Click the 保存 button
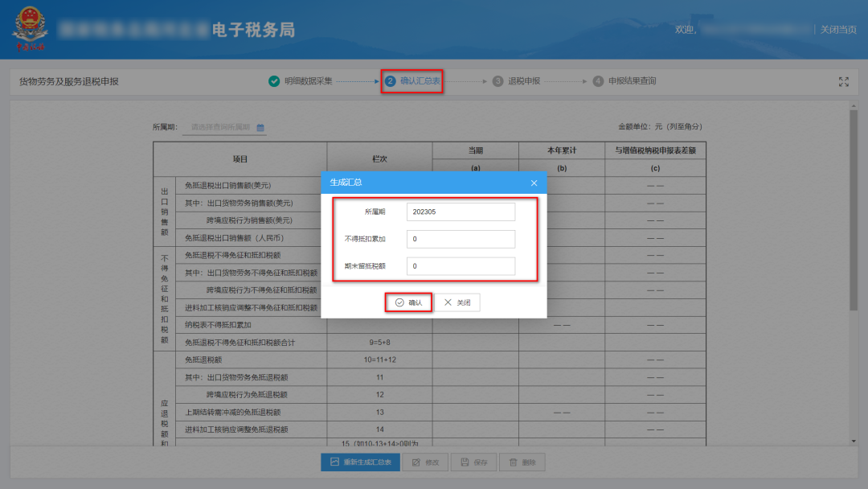 pyautogui.click(x=473, y=462)
